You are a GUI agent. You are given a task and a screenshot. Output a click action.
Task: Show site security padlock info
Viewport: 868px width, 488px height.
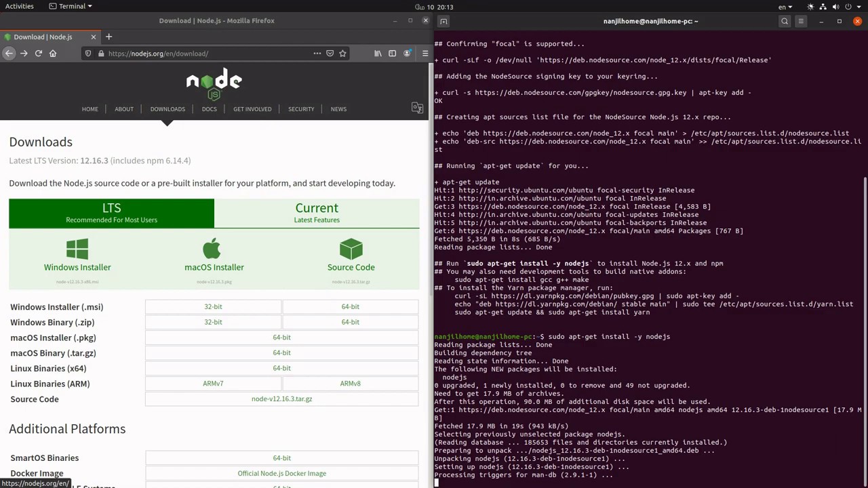[x=100, y=54]
